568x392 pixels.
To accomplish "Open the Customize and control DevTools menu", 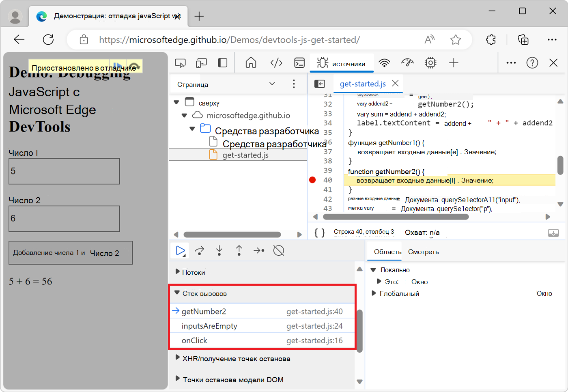I will [511, 63].
